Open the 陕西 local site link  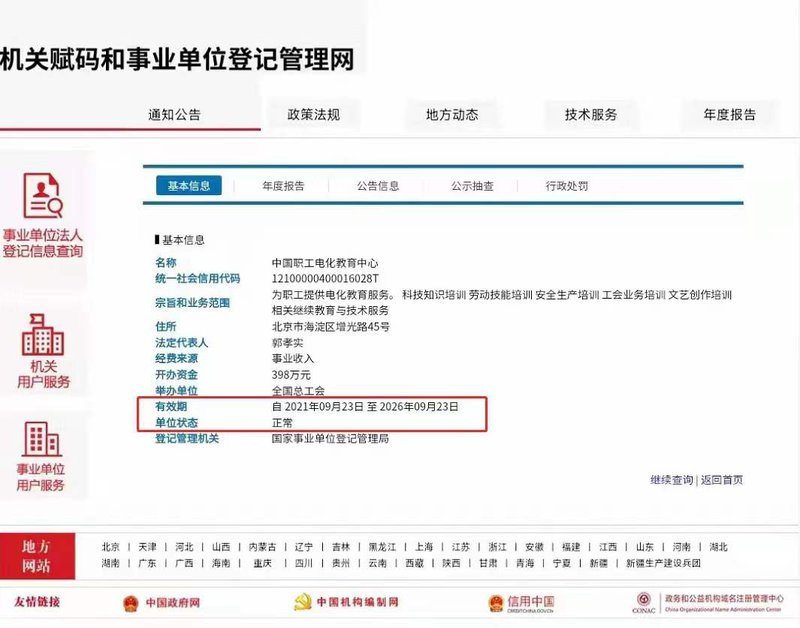pyautogui.click(x=451, y=563)
